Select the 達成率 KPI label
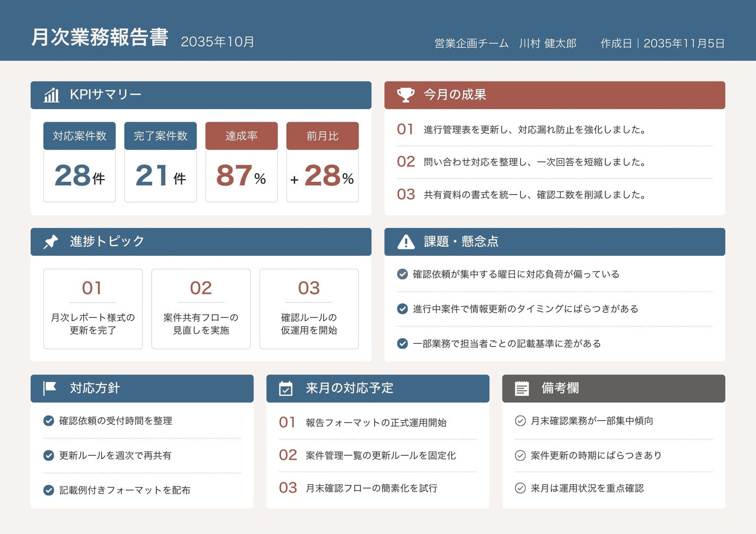This screenshot has width=756, height=534. [241, 136]
